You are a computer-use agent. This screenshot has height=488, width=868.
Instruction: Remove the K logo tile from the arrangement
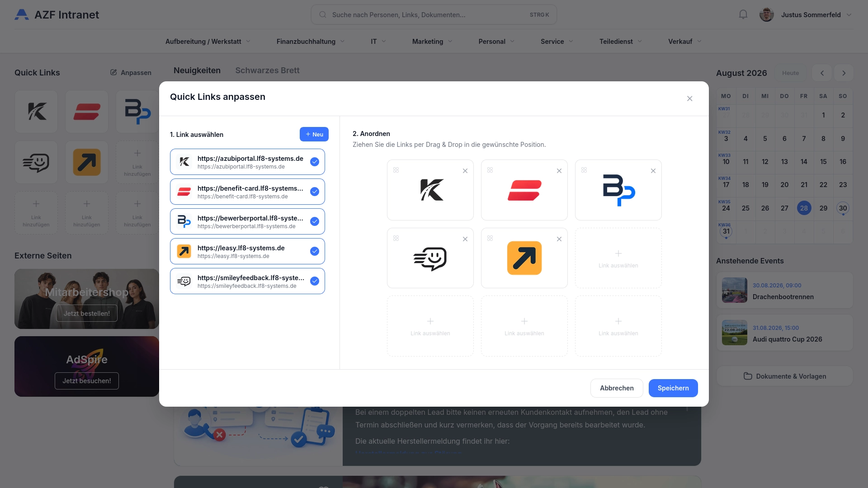tap(465, 171)
